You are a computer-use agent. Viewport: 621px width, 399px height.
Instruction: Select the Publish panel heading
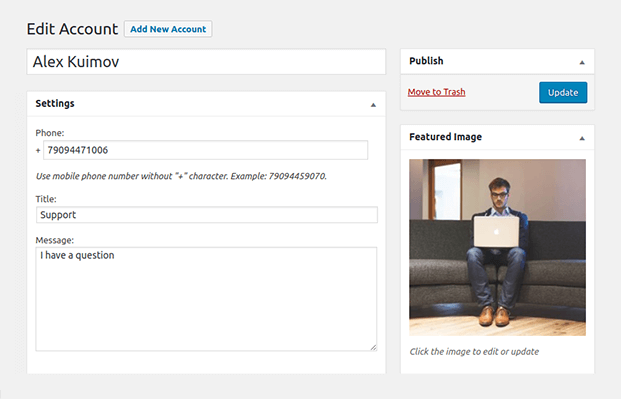pyautogui.click(x=426, y=61)
